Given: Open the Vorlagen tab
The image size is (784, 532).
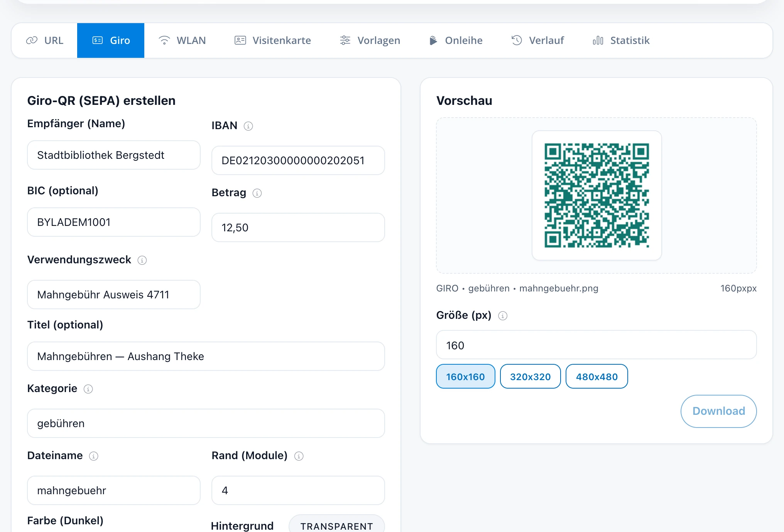Looking at the screenshot, I should (370, 40).
